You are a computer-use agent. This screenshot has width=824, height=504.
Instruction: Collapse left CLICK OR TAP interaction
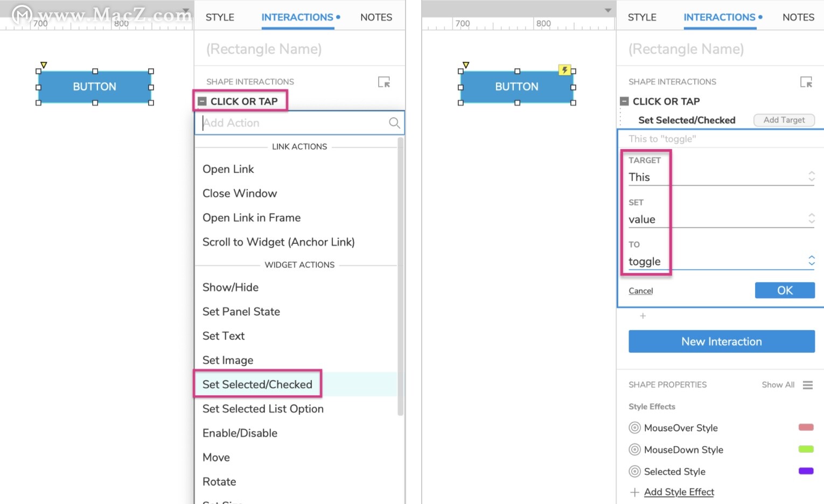point(202,101)
